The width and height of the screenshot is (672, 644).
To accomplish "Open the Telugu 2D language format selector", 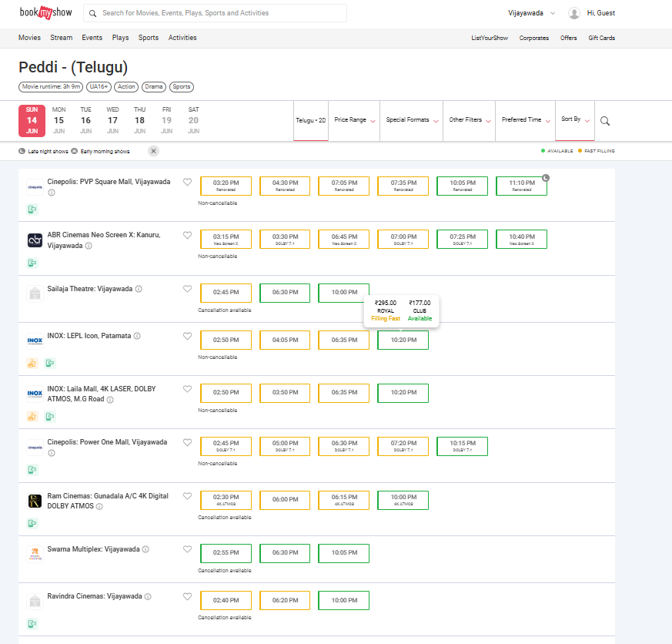I will pyautogui.click(x=311, y=120).
